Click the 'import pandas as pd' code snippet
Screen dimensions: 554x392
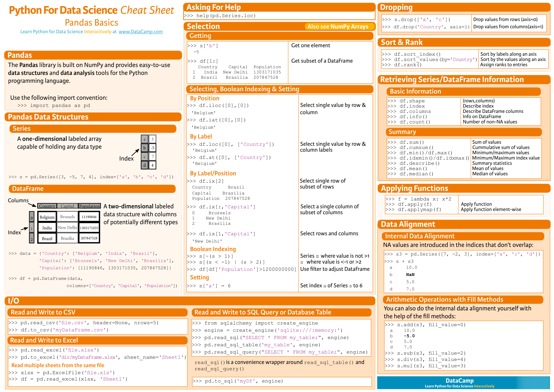tap(54, 105)
